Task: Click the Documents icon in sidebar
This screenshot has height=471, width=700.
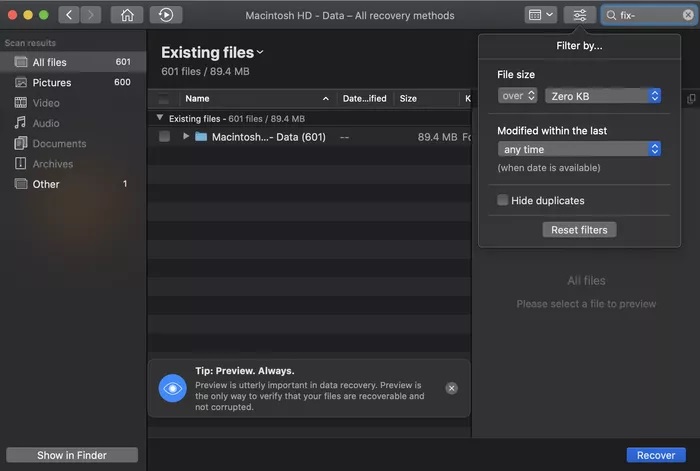Action: coord(21,143)
